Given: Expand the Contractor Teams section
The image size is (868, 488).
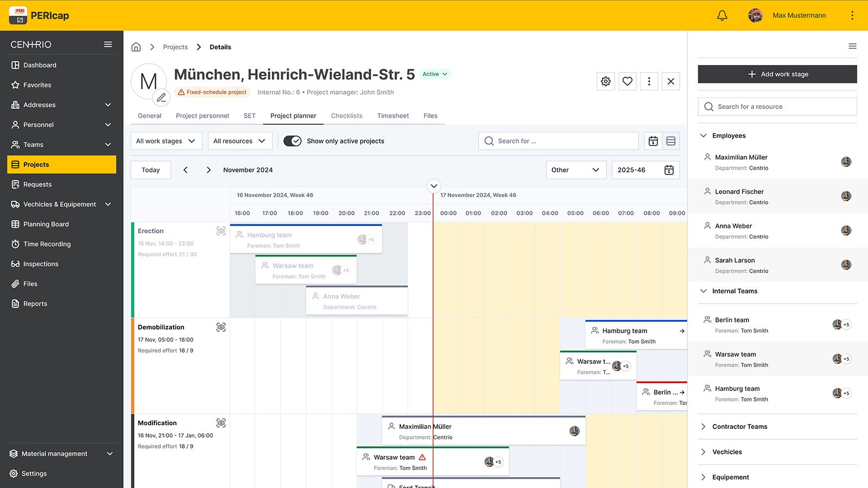Looking at the screenshot, I should pos(739,427).
